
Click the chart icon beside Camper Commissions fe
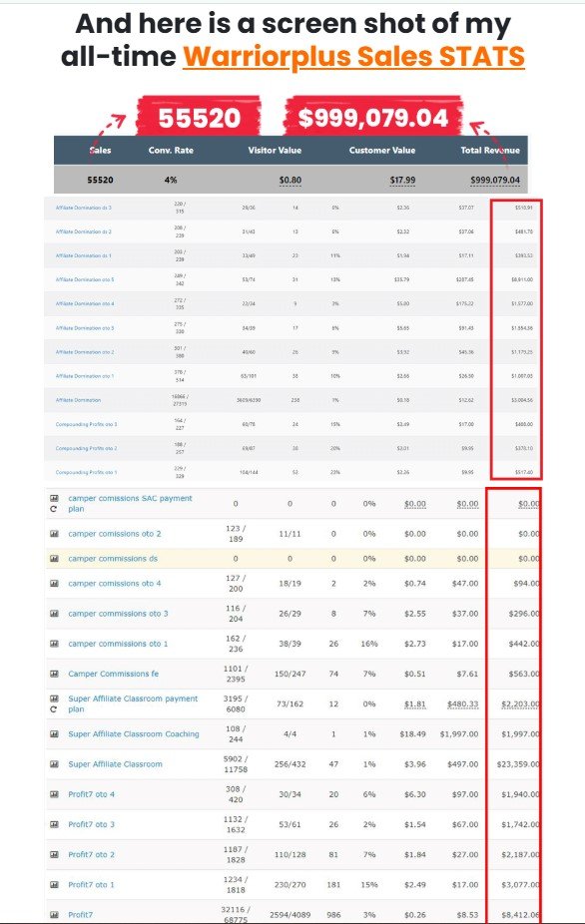pos(54,674)
